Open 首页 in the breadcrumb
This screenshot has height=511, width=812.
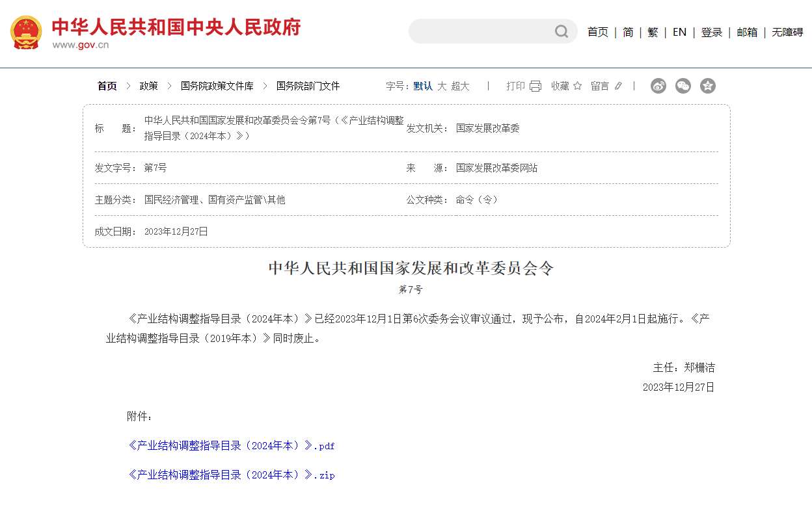[107, 86]
